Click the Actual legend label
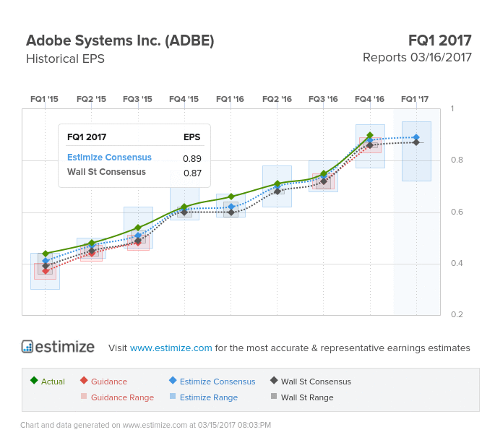The width and height of the screenshot is (495, 448). click(53, 382)
